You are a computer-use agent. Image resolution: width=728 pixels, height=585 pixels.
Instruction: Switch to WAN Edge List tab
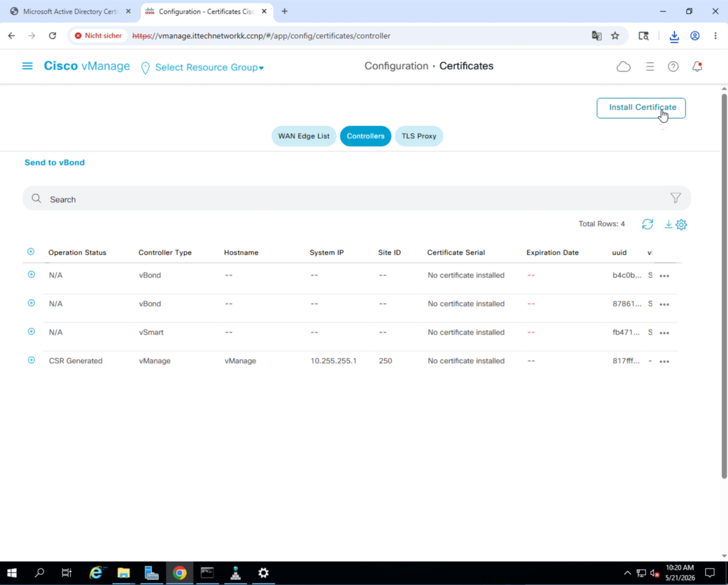[304, 136]
